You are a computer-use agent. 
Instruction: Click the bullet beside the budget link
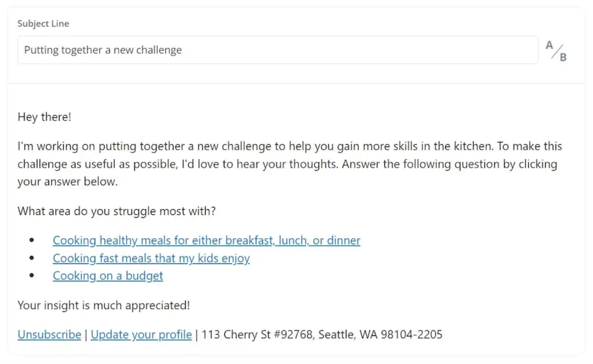coord(32,275)
